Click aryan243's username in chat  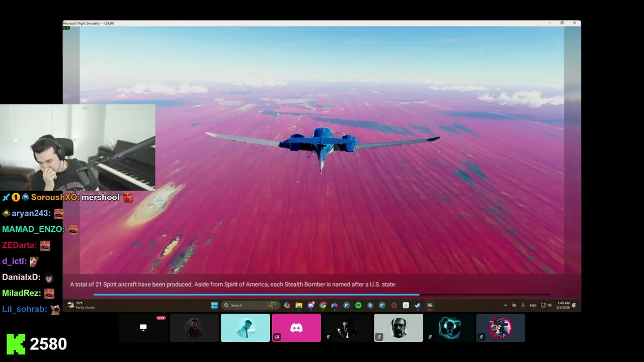coord(31,213)
